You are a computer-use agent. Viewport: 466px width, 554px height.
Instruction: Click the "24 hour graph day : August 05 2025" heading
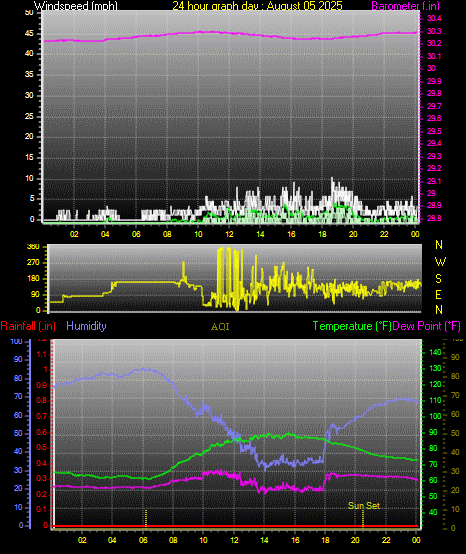point(257,6)
